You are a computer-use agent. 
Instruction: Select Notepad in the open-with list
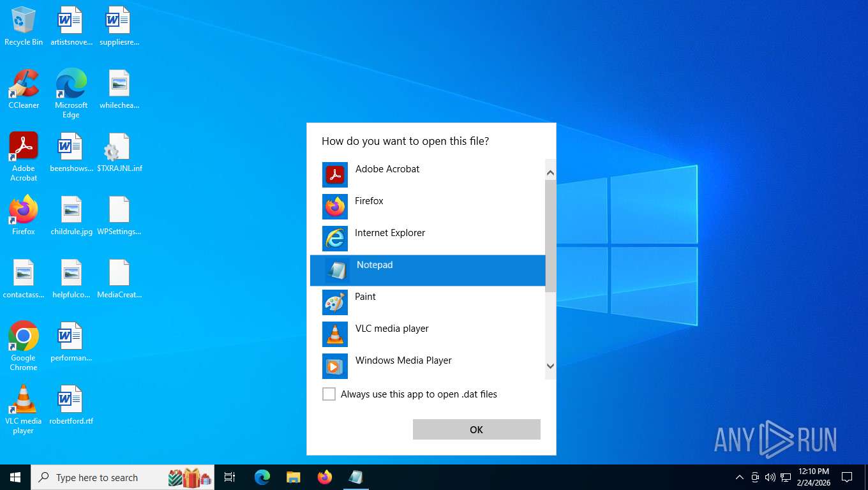pos(428,270)
